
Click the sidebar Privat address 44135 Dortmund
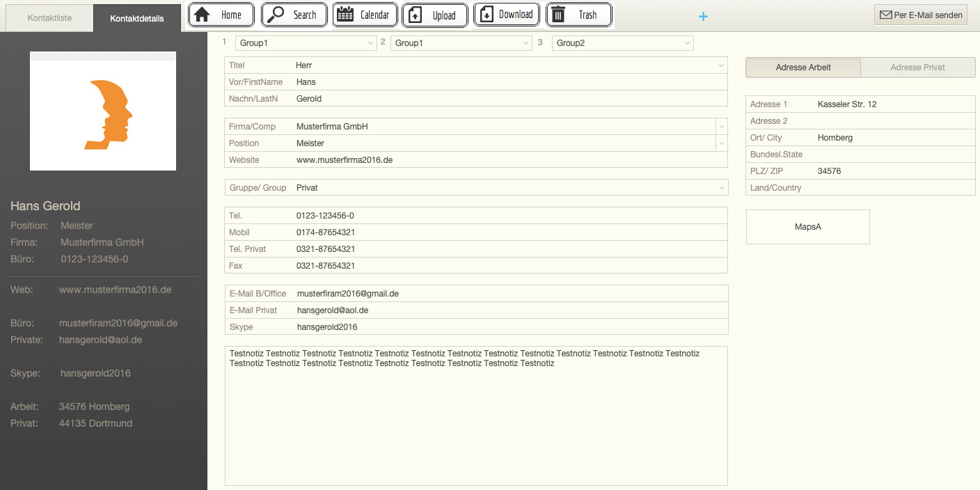95,423
